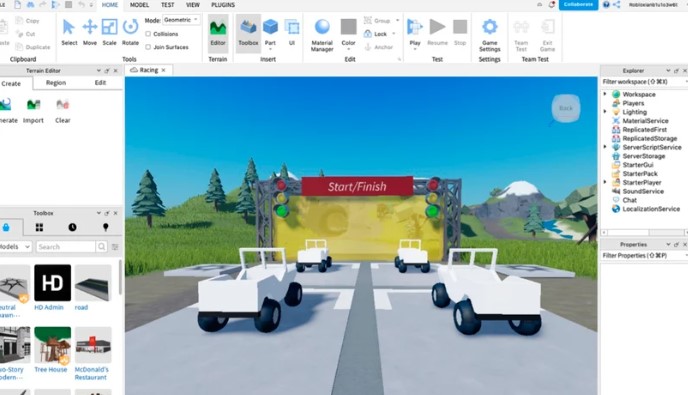Click Exit Game in Team Test
688x395 pixels.
pyautogui.click(x=547, y=35)
